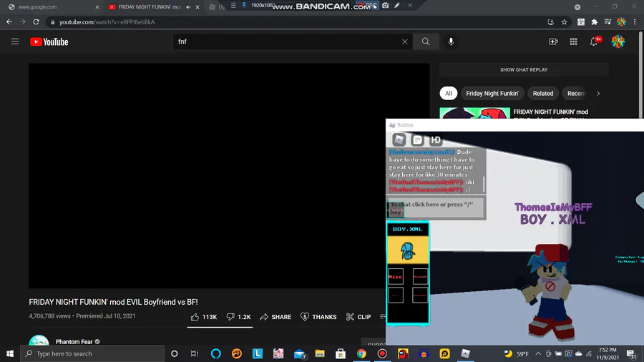Click the THANKS button
The width and height of the screenshot is (644, 362).
click(x=318, y=317)
